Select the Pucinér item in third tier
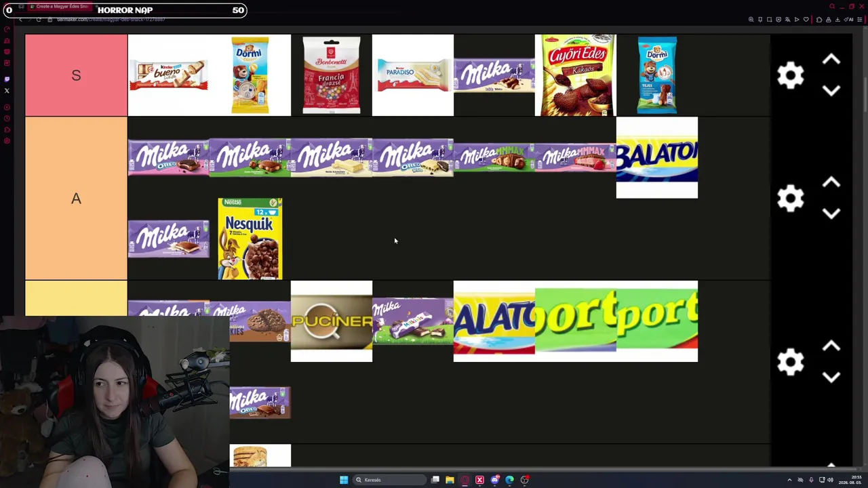Image resolution: width=868 pixels, height=488 pixels. pos(332,321)
